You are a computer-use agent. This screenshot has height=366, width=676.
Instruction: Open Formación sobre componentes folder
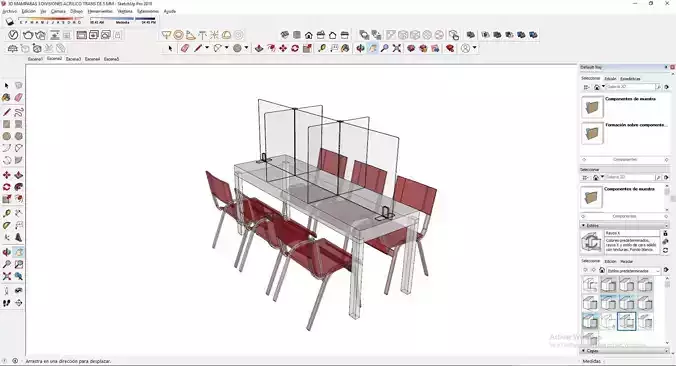click(x=592, y=133)
